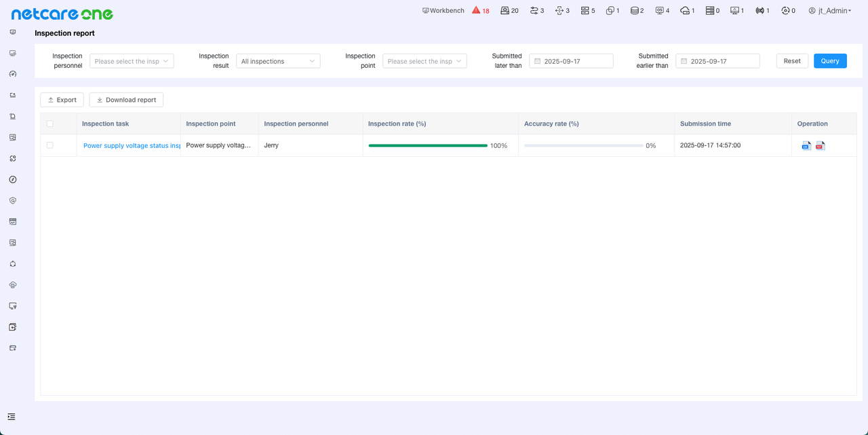Click the cloud icon showing count 1
This screenshot has height=435, width=868.
tap(687, 11)
